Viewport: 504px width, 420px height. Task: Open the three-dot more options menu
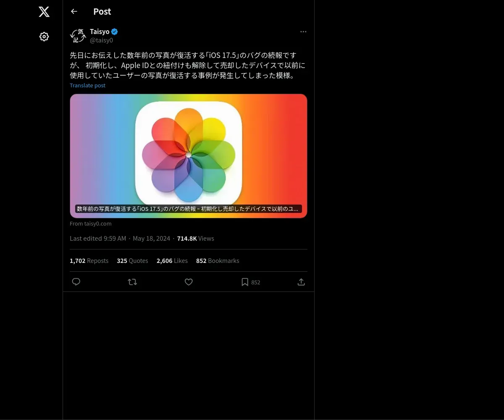click(303, 31)
